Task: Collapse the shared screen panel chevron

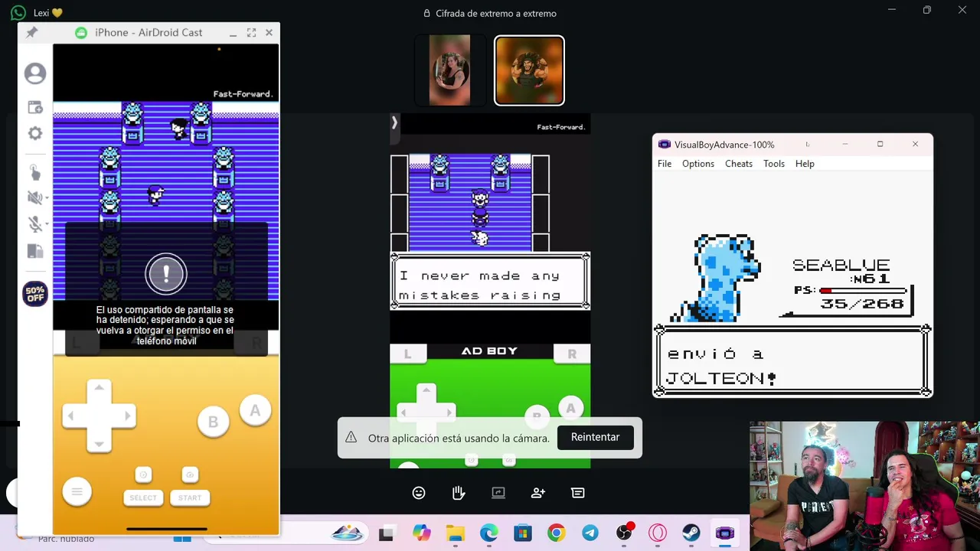Action: (x=394, y=122)
